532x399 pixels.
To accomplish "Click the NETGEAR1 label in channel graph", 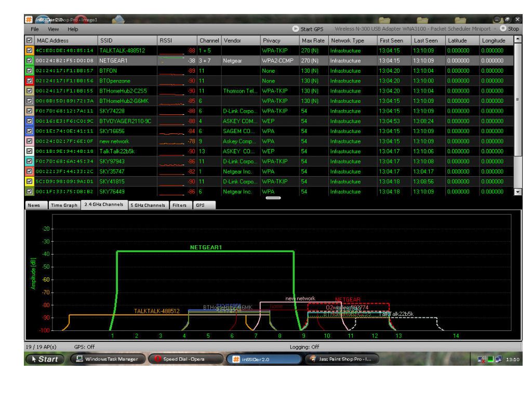I will [206, 247].
